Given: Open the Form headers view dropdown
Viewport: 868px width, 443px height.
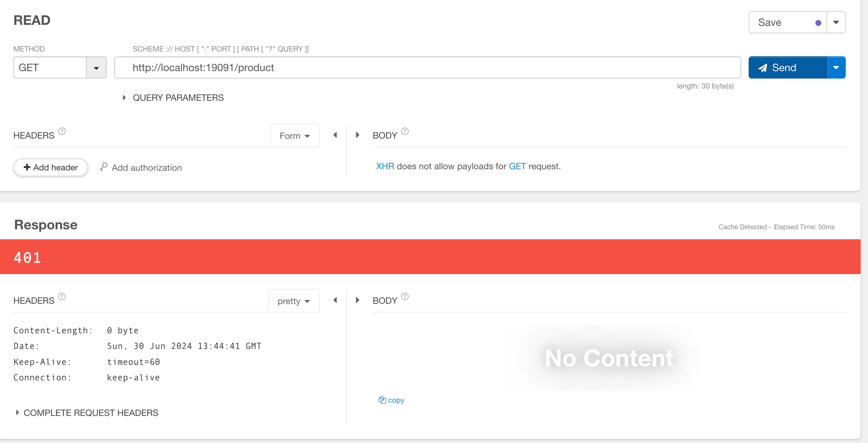Looking at the screenshot, I should 295,136.
